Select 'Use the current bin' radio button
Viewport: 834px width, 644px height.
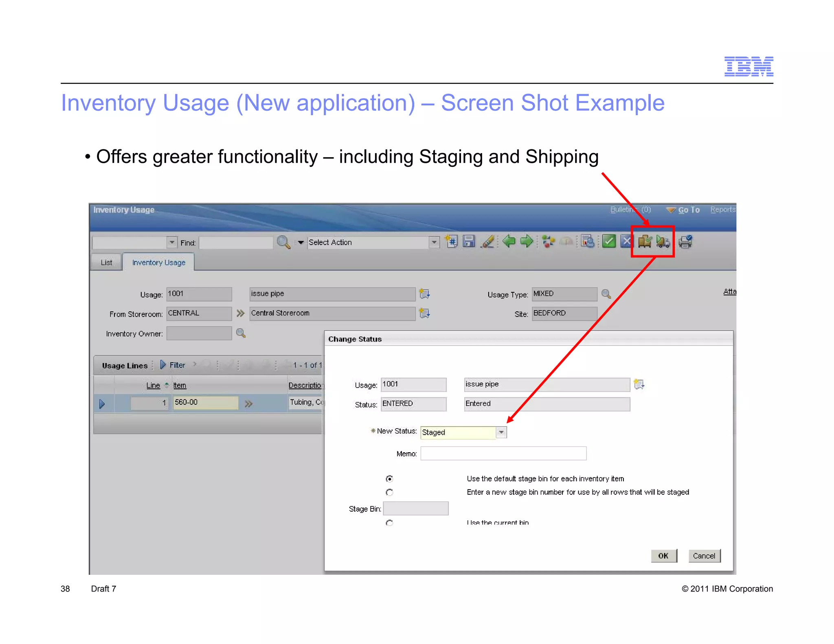click(389, 523)
